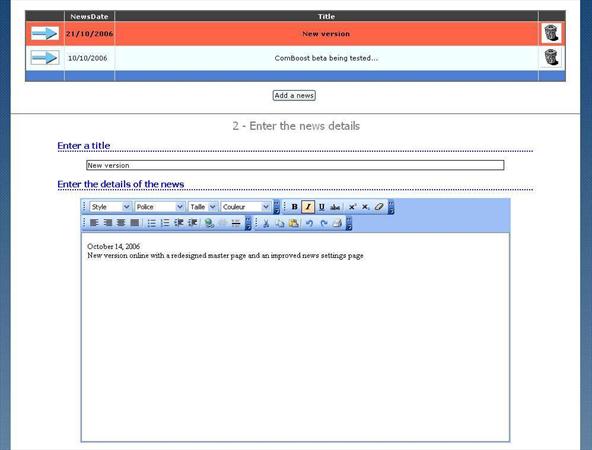Screen dimensions: 592x450
Task: Select the ComBoost beta news arrow
Action: click(45, 58)
